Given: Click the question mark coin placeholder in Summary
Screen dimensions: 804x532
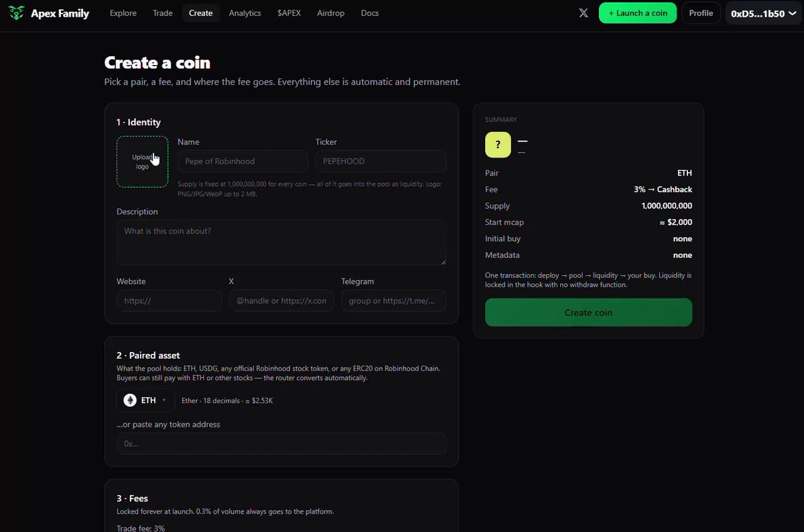Looking at the screenshot, I should tap(498, 145).
